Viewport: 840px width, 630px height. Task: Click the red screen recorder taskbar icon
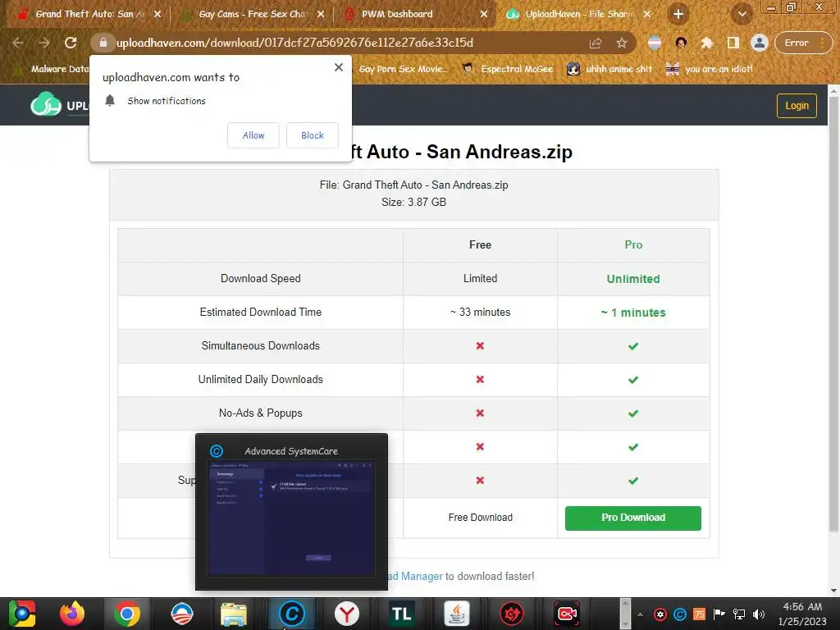tap(566, 614)
